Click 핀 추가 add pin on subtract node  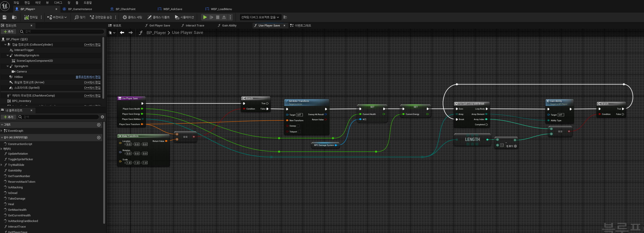(511, 146)
